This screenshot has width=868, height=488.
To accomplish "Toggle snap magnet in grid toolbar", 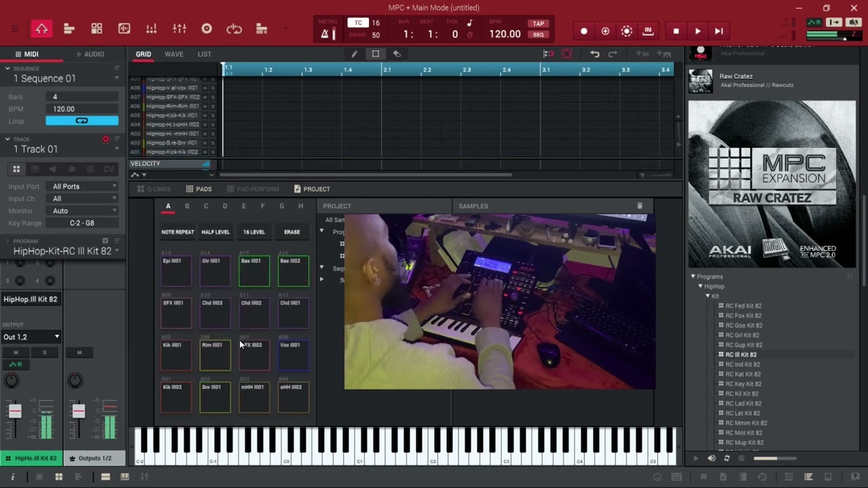I will [548, 54].
